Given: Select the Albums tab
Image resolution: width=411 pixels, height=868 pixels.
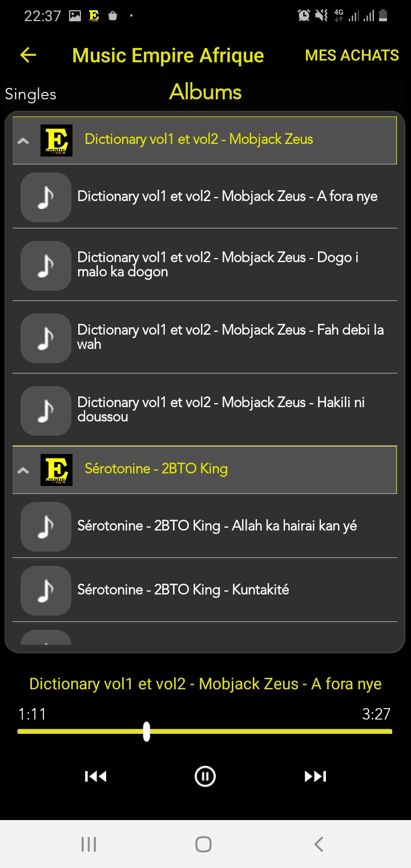Looking at the screenshot, I should click(x=205, y=92).
